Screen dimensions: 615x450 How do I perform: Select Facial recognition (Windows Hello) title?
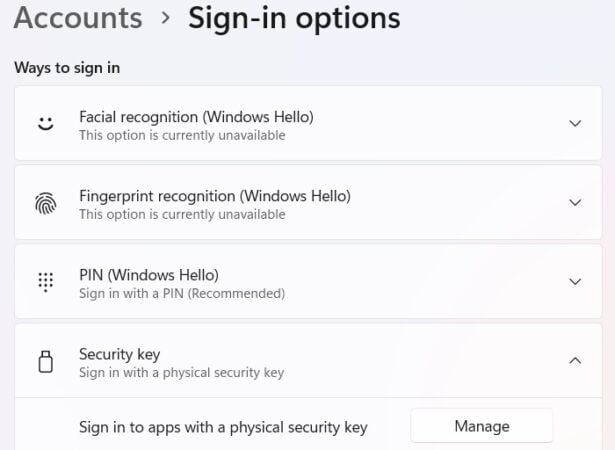(196, 117)
